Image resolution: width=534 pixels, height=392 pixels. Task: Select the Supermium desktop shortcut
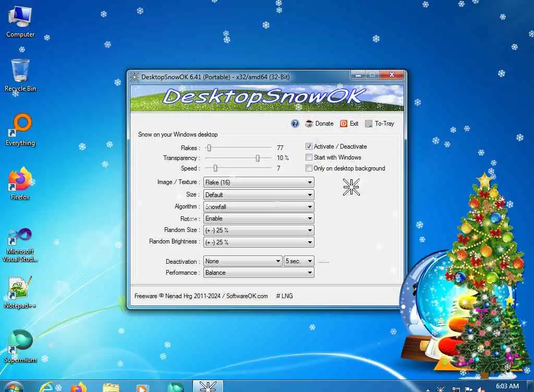pos(20,346)
